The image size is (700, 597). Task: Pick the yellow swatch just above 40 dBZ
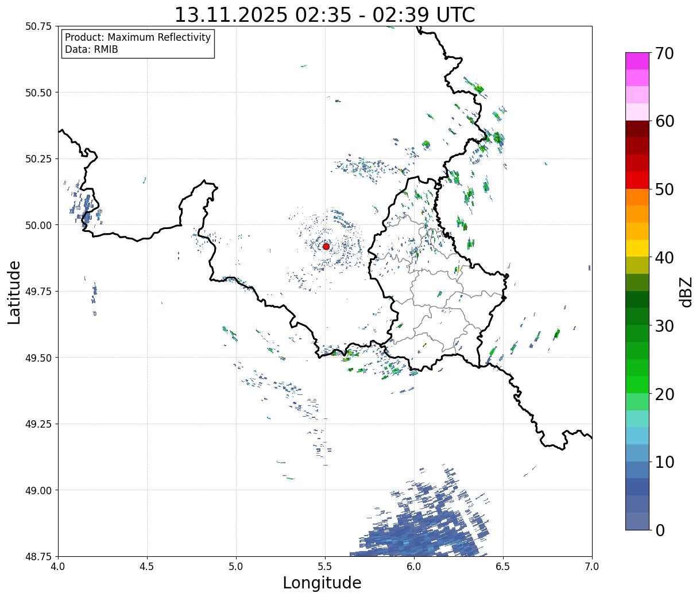[637, 248]
